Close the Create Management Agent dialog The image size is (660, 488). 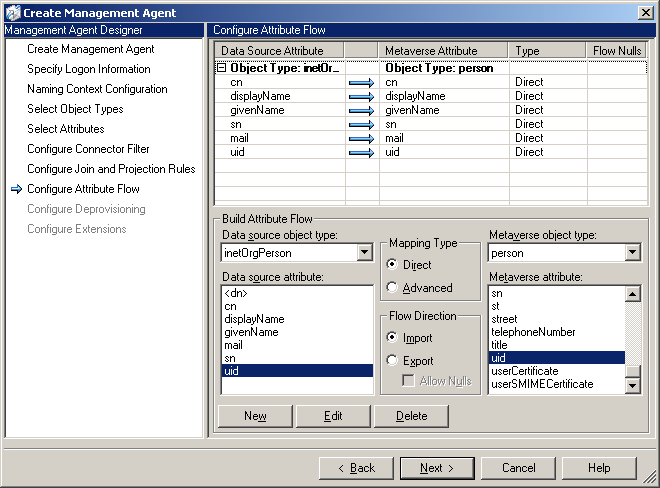645,13
